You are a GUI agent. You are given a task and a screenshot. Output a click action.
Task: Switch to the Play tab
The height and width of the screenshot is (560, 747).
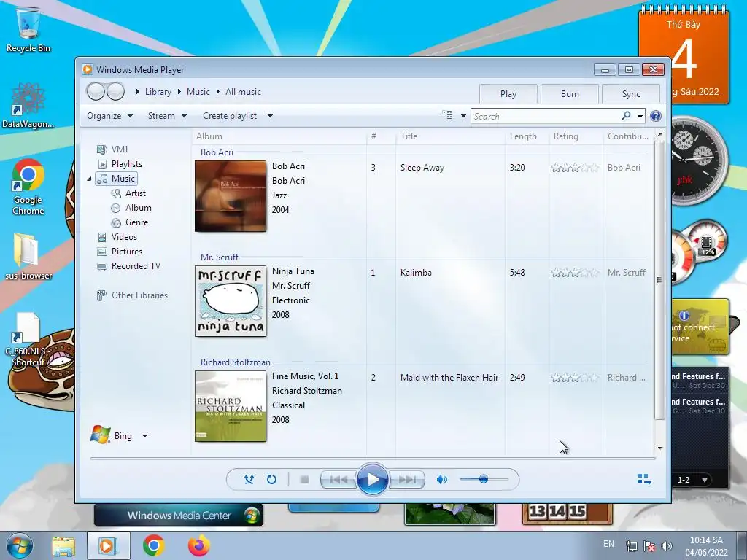tap(508, 94)
